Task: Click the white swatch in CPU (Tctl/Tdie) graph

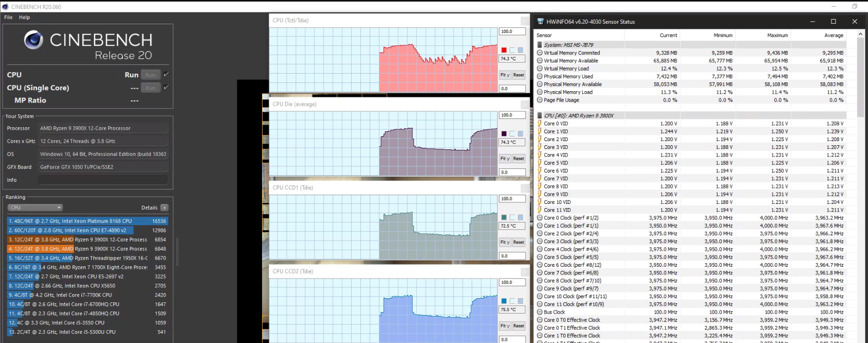Action: (512, 50)
